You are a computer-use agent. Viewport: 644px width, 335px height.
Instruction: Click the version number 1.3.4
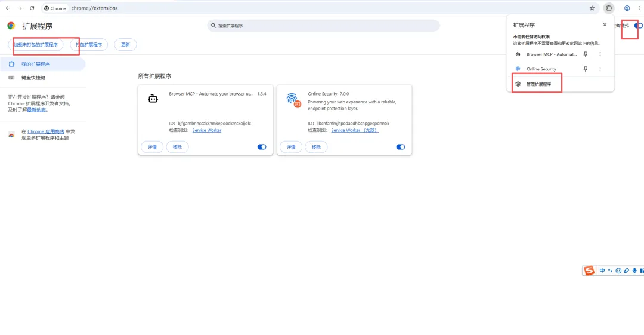coord(262,94)
